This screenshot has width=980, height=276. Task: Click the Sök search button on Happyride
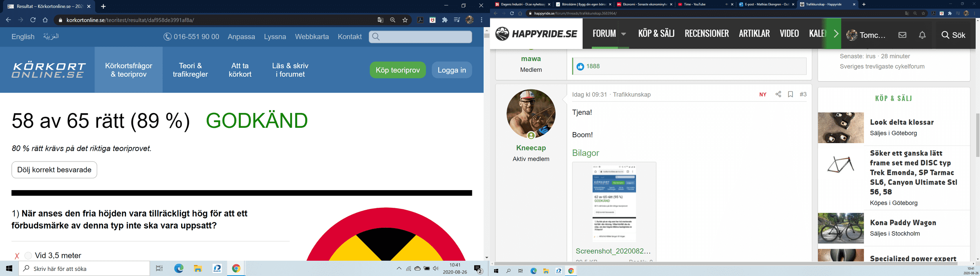click(953, 35)
